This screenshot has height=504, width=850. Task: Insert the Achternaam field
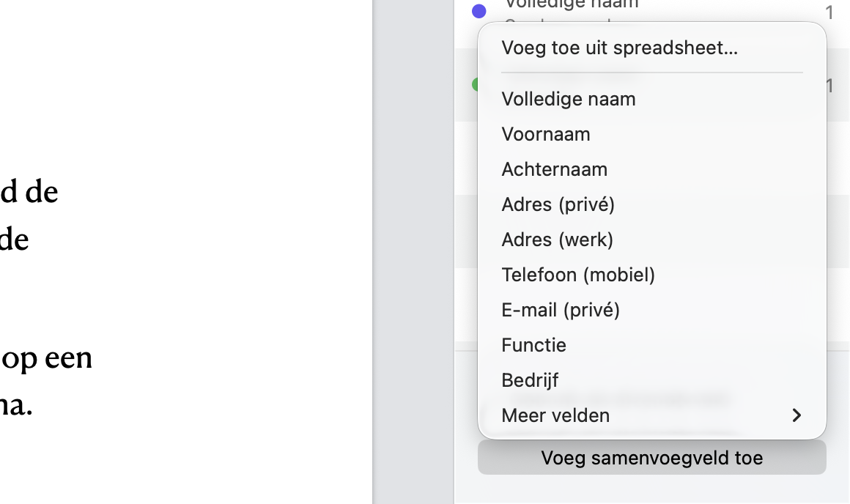(x=555, y=169)
